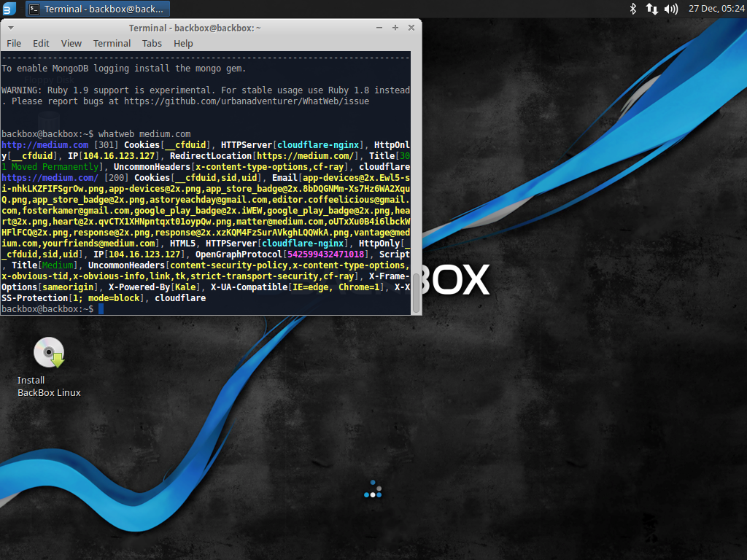Open the Terminal menu

point(112,43)
